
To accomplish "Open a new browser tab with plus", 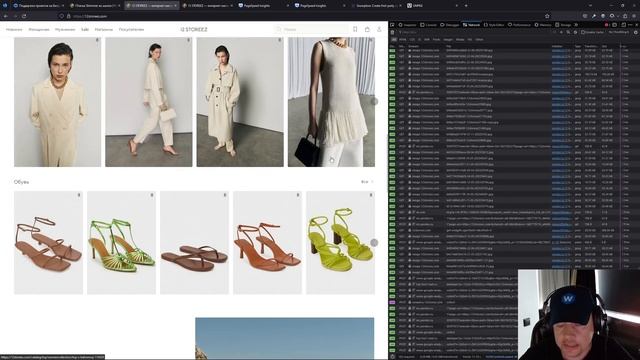I will tap(466, 6).
